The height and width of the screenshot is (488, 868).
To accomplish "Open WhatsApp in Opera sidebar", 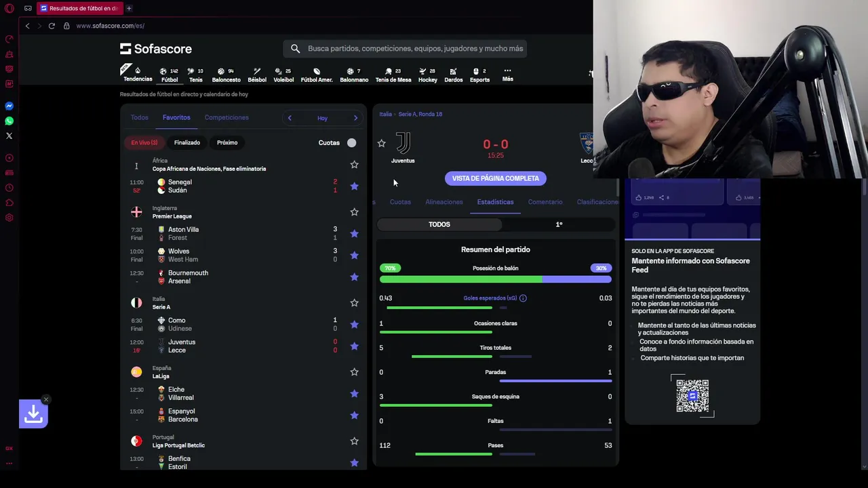I will click(x=9, y=121).
